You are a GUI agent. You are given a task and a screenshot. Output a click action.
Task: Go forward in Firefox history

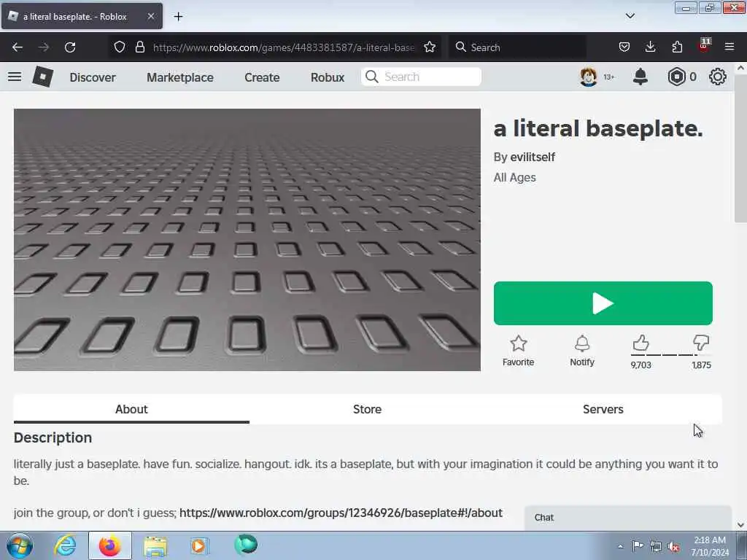(x=43, y=47)
